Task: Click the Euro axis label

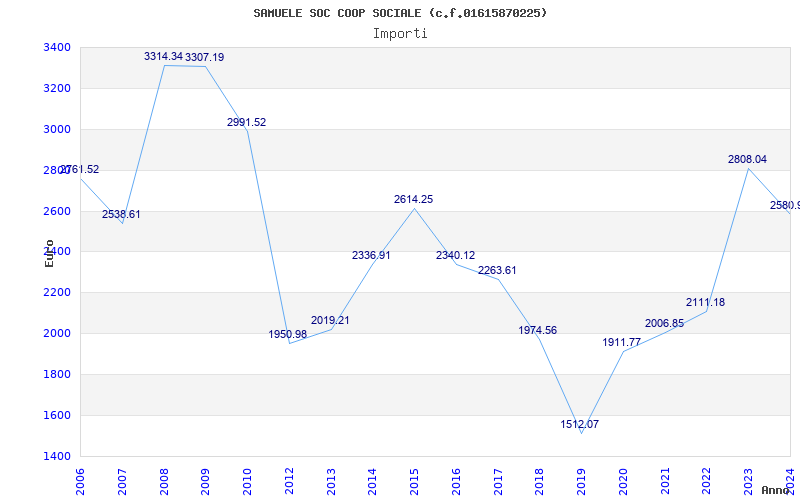Action: pos(49,253)
